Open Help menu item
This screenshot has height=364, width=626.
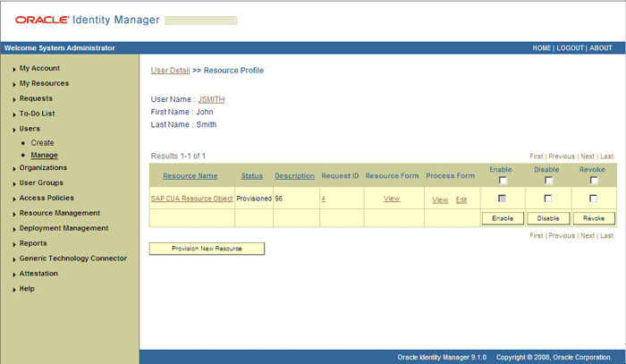[27, 289]
